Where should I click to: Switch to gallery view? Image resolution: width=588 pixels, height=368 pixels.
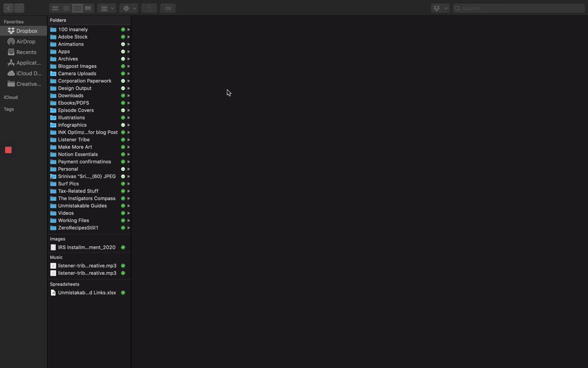click(x=88, y=8)
